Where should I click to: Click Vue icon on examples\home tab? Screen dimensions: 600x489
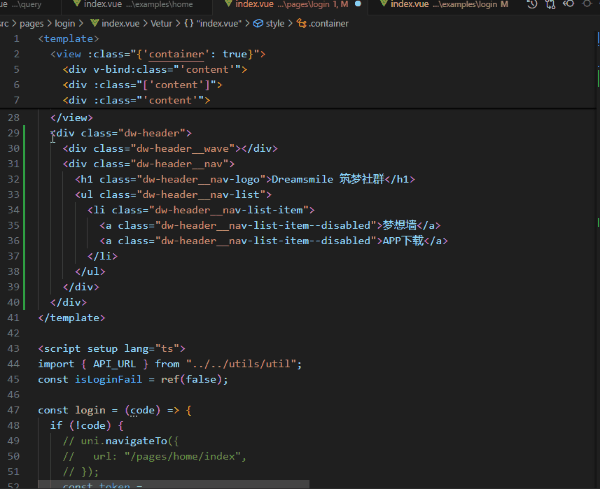(x=77, y=4)
